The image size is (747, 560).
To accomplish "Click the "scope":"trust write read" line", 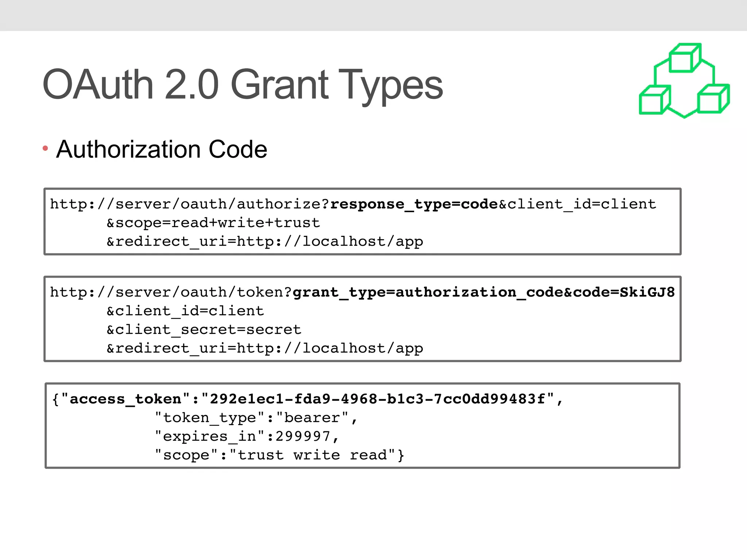I will (279, 455).
